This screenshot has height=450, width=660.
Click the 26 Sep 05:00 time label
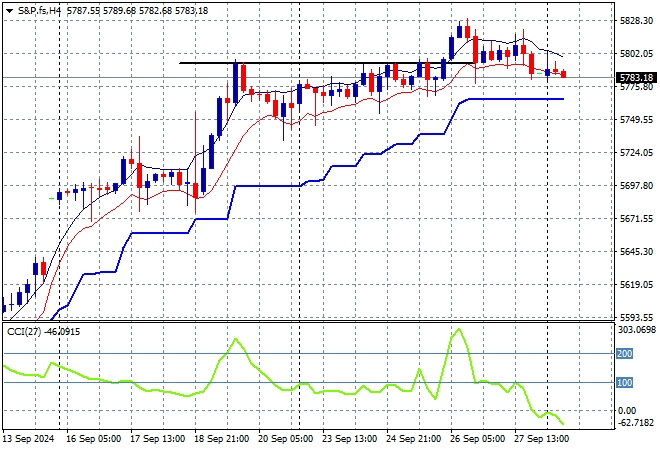coord(477,439)
